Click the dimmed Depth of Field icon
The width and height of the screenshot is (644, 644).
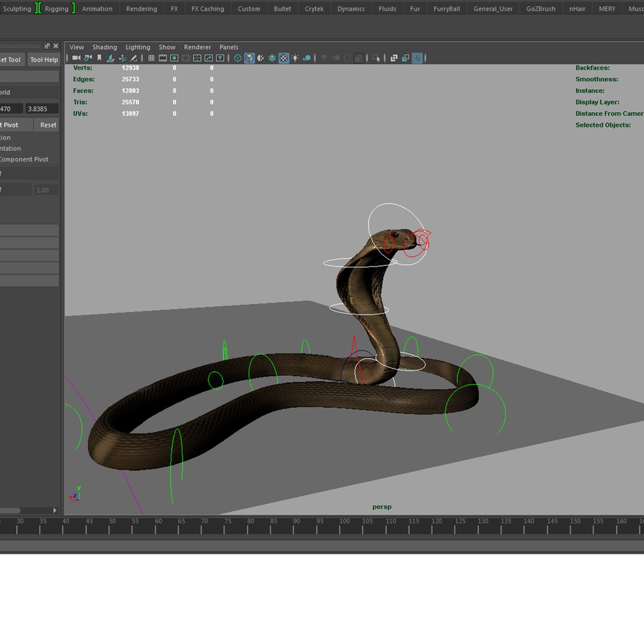pos(358,58)
